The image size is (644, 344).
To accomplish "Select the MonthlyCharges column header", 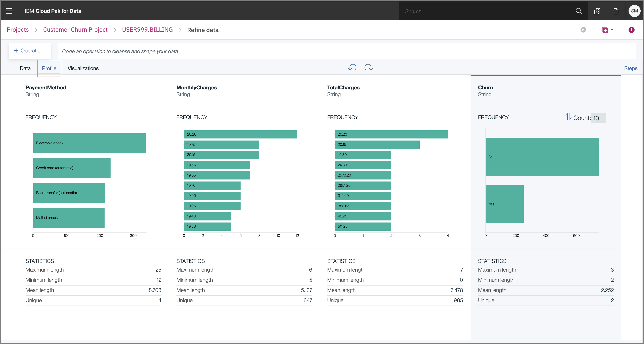I will (x=196, y=88).
